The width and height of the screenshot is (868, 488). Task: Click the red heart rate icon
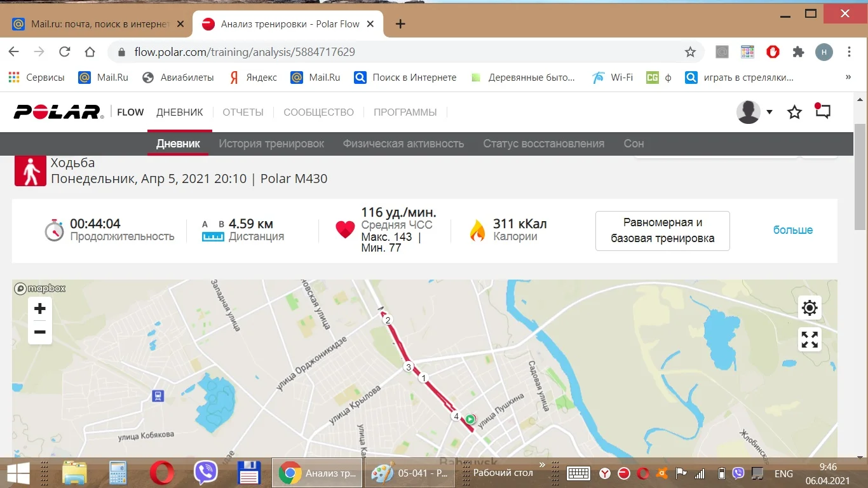pyautogui.click(x=345, y=230)
